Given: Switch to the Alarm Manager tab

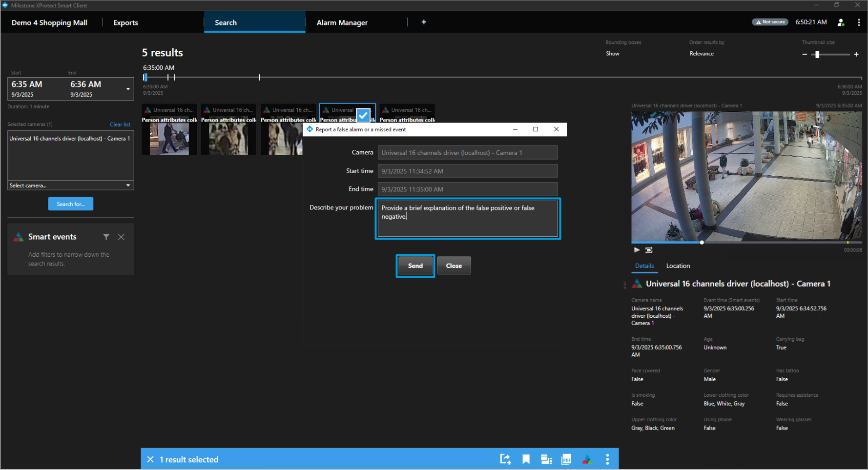Looking at the screenshot, I should 342,22.
